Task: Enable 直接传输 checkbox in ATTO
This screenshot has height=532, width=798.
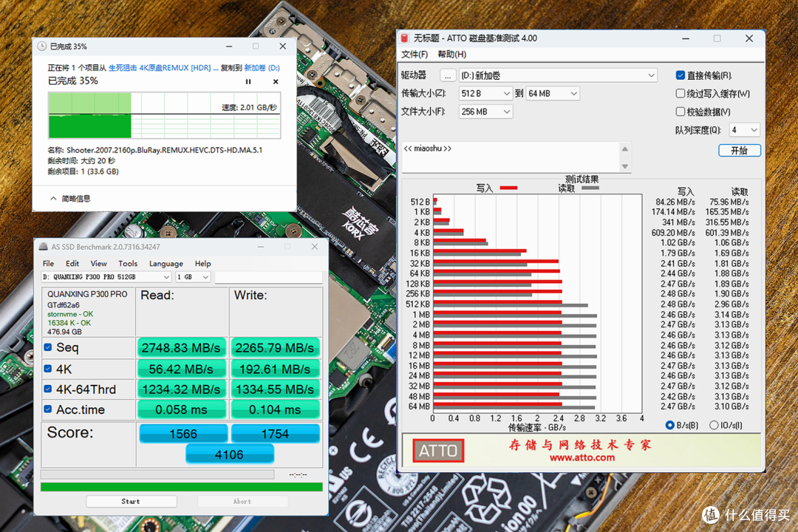Action: (681, 75)
